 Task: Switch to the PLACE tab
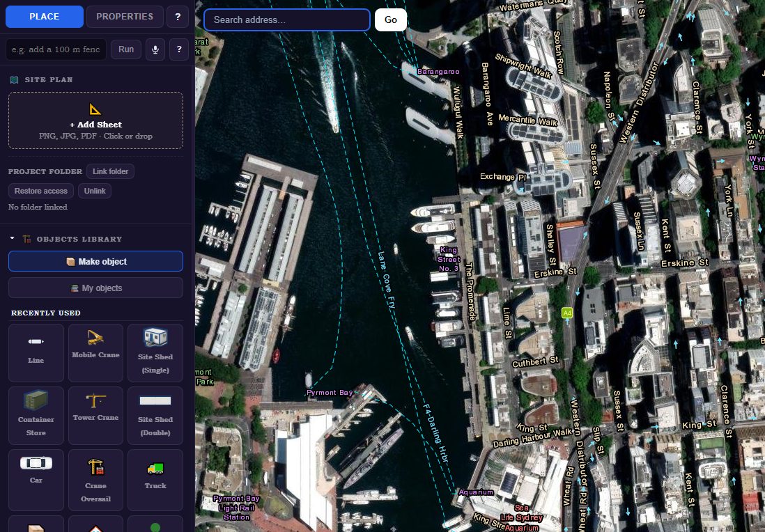[x=45, y=17]
